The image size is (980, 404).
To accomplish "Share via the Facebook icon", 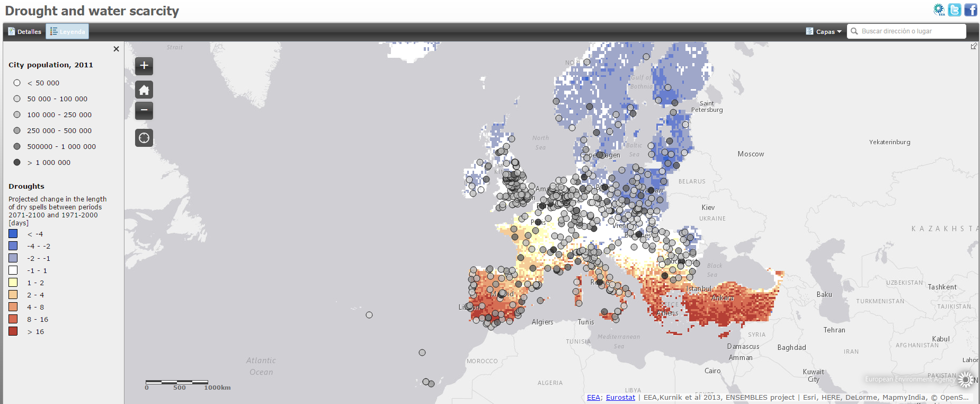I will pyautogui.click(x=970, y=10).
